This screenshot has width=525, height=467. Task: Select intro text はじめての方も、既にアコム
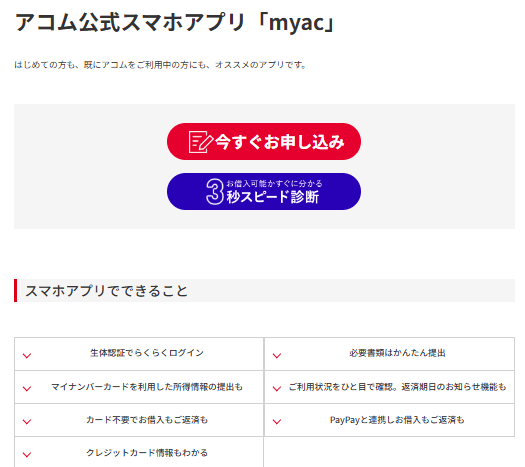click(160, 65)
